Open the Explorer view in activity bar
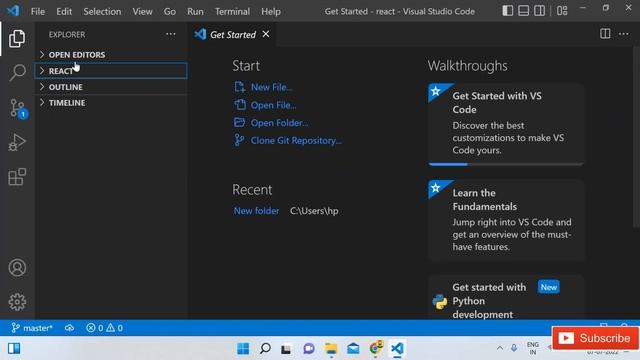Image resolution: width=640 pixels, height=360 pixels. click(x=17, y=38)
